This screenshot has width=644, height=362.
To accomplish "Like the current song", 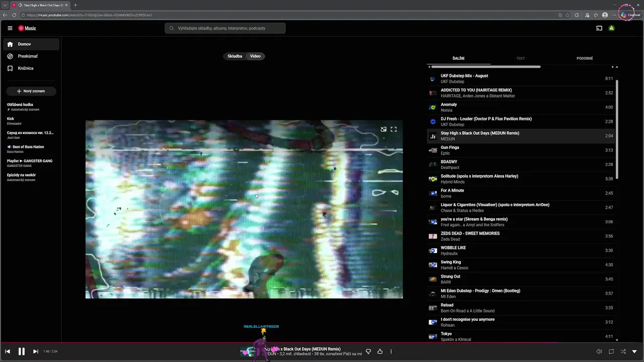I will tap(380, 351).
